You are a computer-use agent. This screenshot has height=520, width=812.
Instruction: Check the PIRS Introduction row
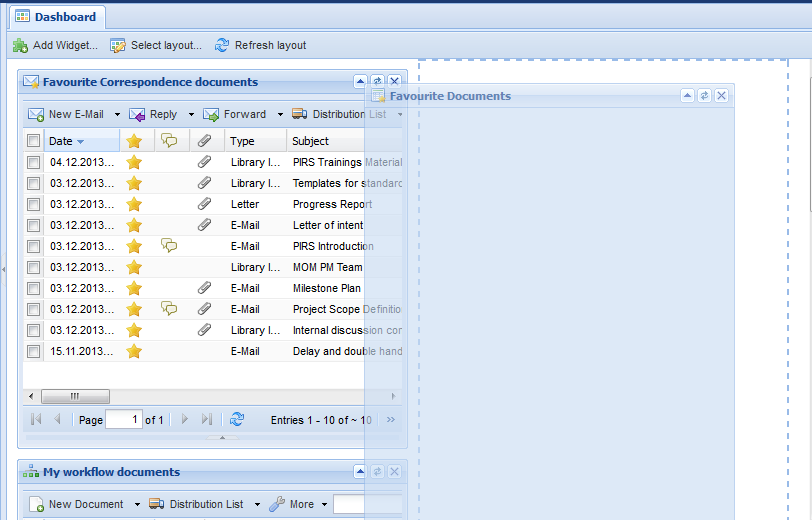click(34, 247)
